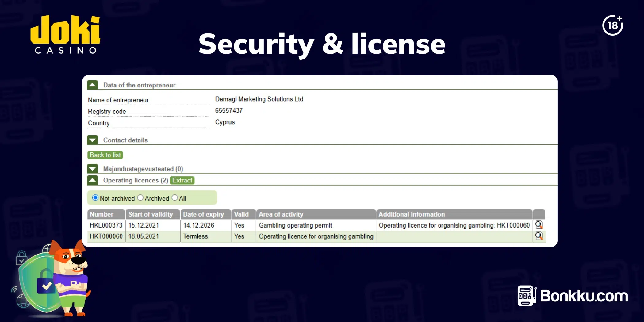Select the Archived radio button

pyautogui.click(x=140, y=198)
